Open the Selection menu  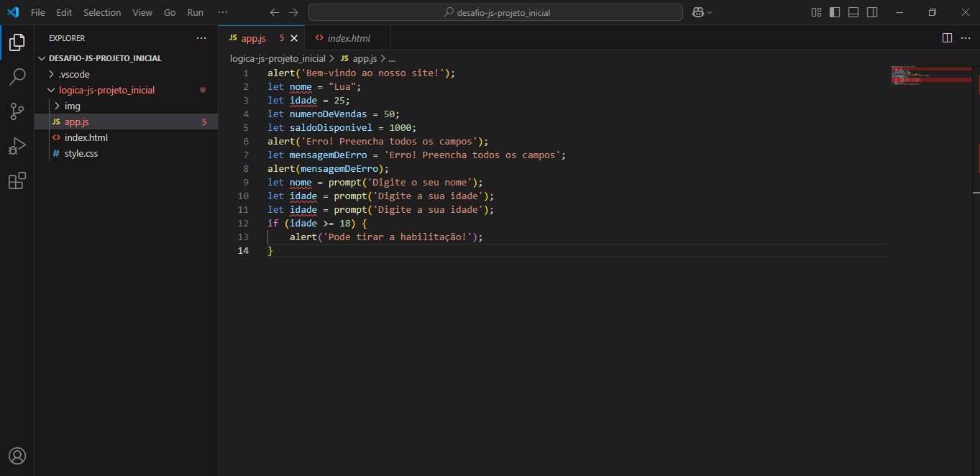pyautogui.click(x=102, y=12)
